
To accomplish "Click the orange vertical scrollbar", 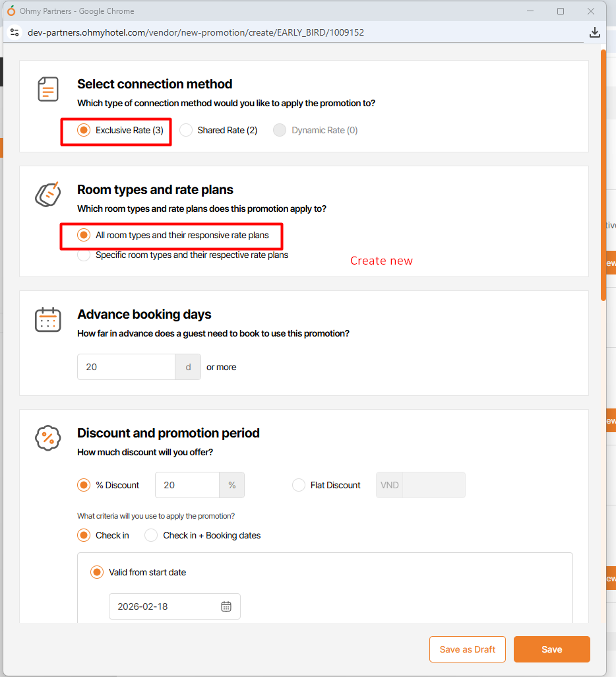I will [603, 175].
